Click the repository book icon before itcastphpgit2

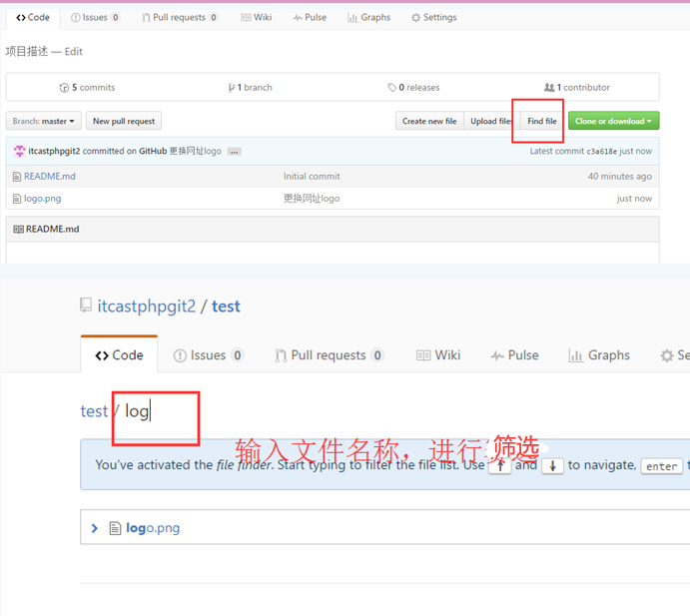[86, 305]
